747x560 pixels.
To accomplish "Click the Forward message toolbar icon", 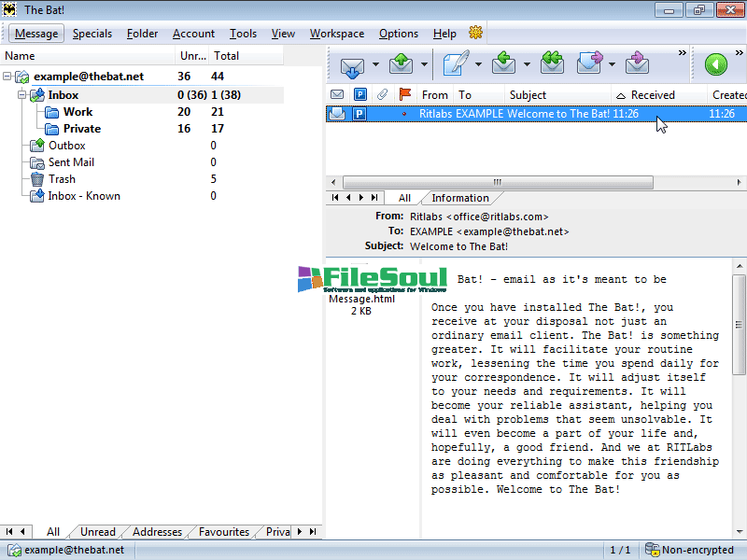I will coord(590,64).
